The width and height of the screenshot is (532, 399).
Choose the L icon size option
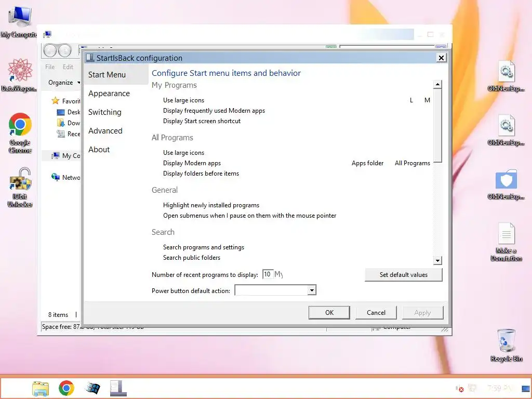point(411,100)
